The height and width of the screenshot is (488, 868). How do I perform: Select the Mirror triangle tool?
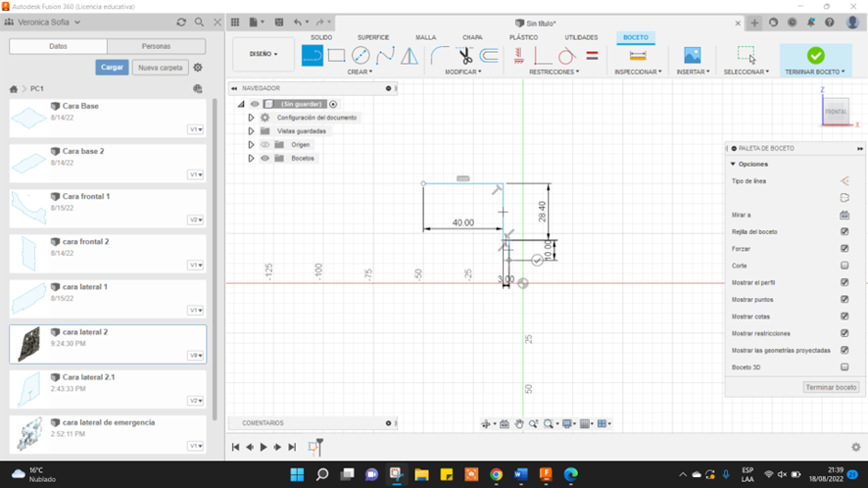410,56
